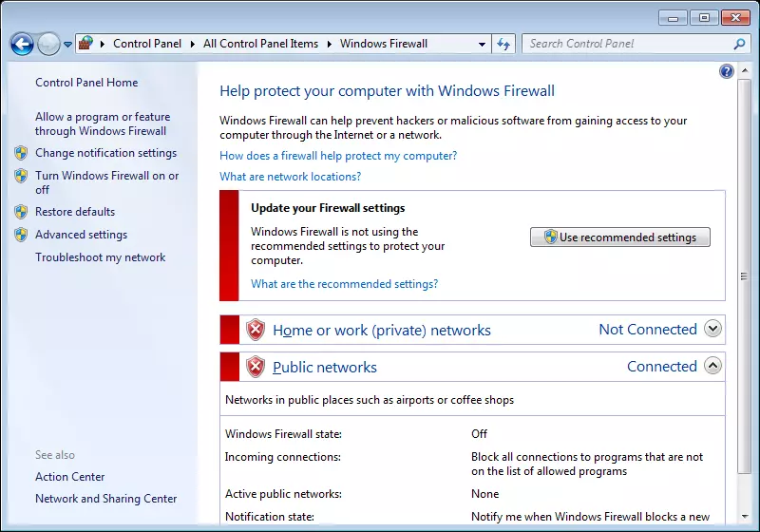This screenshot has height=532, width=760.
Task: Open Network and Sharing Center
Action: coord(105,499)
